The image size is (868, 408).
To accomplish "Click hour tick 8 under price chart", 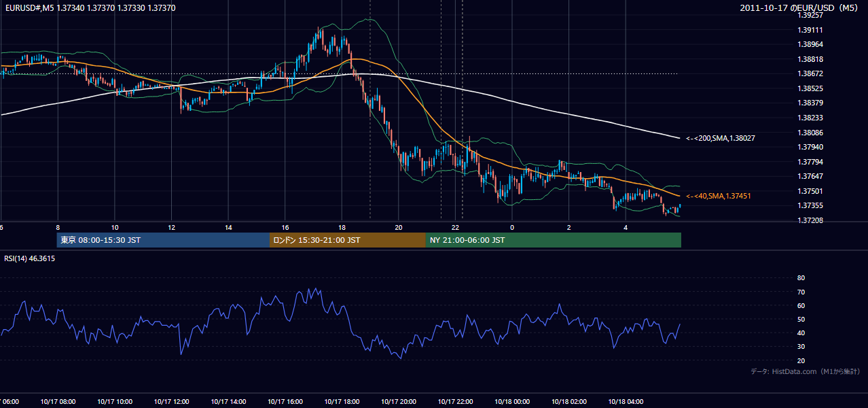I will coord(58,228).
